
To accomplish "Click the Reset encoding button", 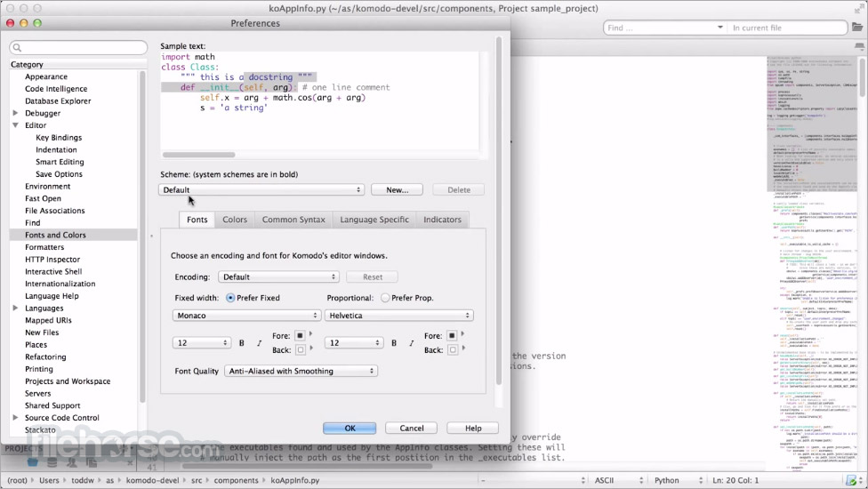I will click(372, 277).
